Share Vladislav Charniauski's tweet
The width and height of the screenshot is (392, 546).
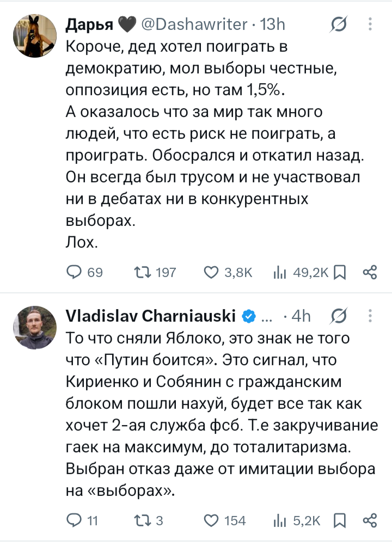coord(370,520)
